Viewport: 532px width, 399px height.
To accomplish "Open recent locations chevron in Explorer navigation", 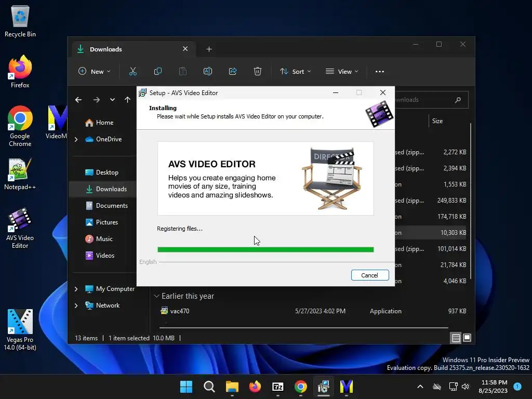I will 112,100.
